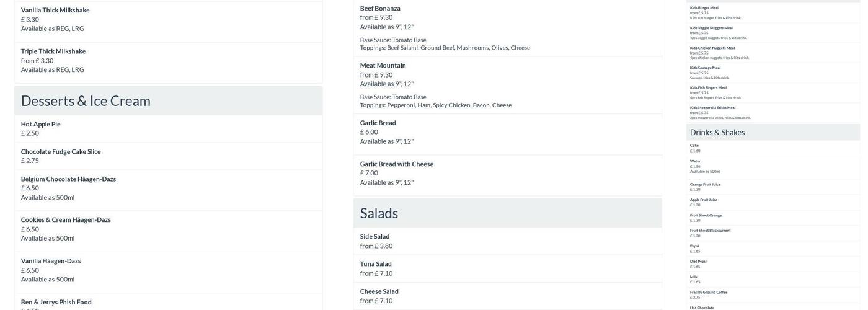This screenshot has width=868, height=310.
Task: Select the Kids Burger Meal
Action: (704, 8)
